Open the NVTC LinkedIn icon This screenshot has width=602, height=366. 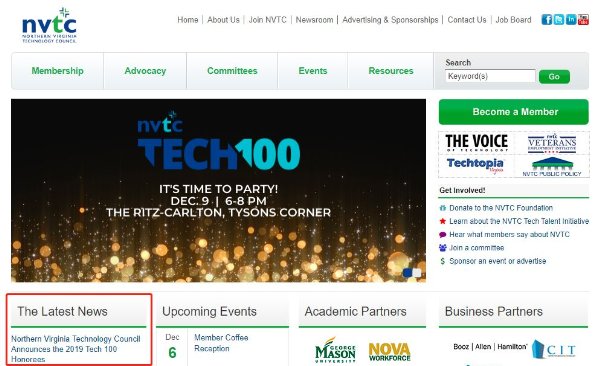[x=571, y=20]
